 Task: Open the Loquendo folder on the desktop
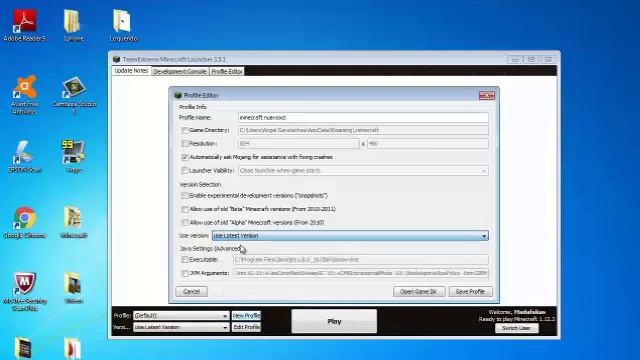coord(123,25)
